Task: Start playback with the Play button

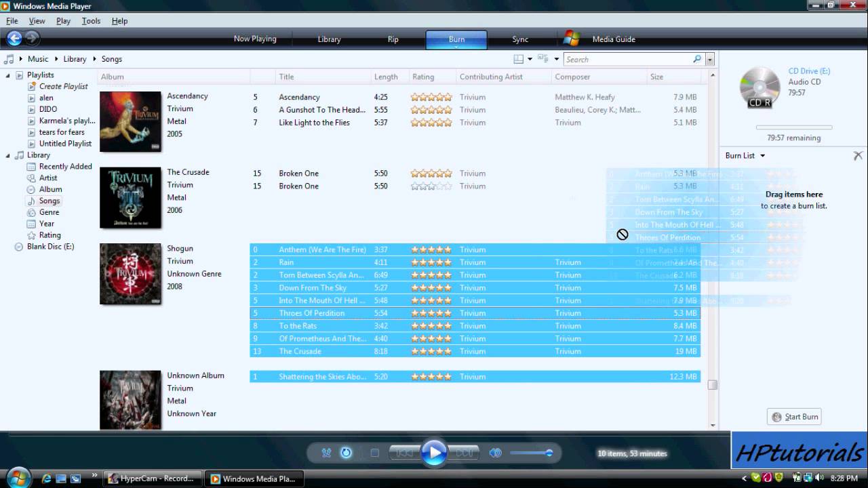Action: pyautogui.click(x=434, y=453)
